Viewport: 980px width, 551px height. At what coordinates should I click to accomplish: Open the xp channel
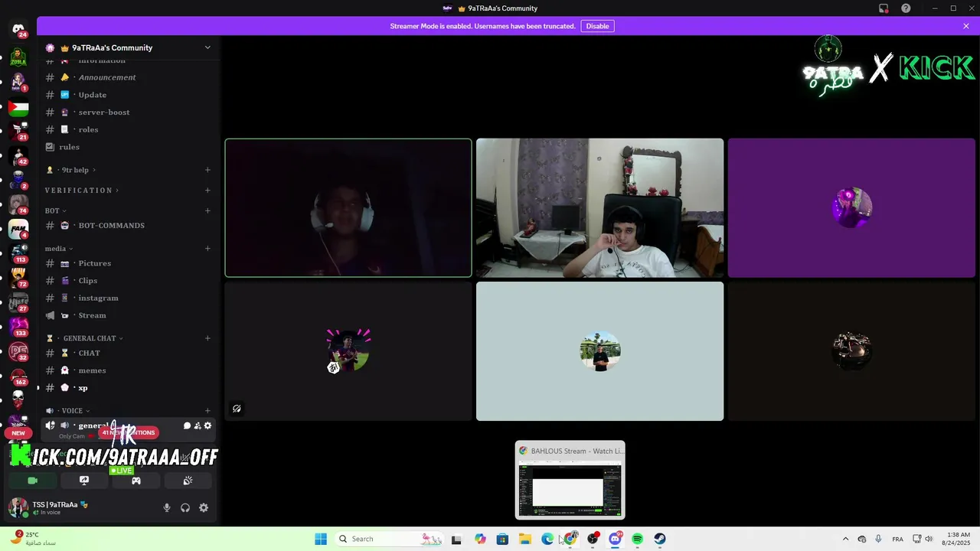point(128,388)
